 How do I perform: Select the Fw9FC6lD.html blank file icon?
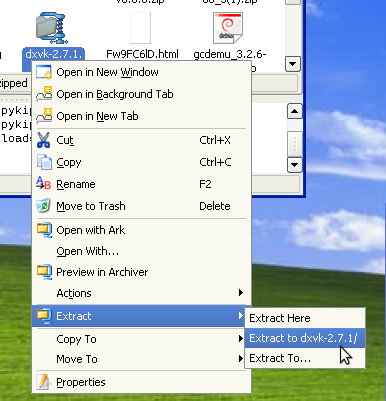click(x=140, y=28)
